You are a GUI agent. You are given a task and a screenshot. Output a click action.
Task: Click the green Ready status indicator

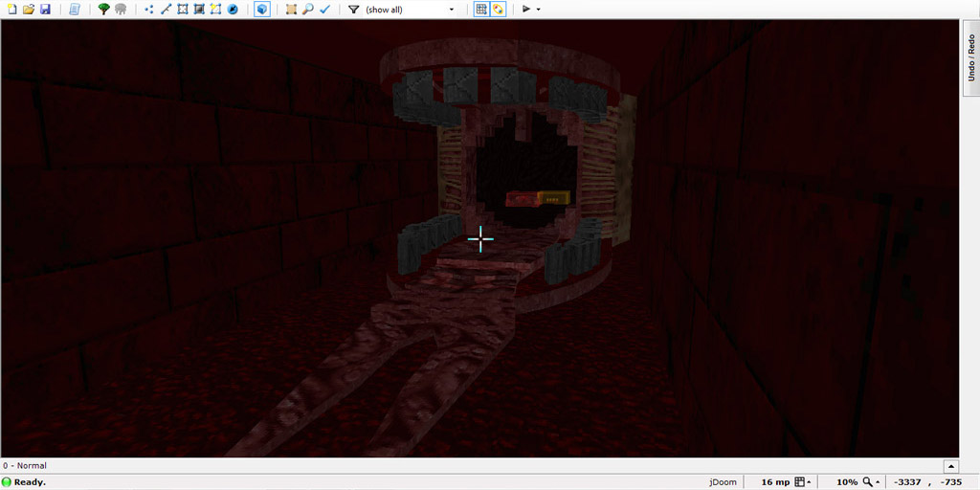[x=7, y=482]
